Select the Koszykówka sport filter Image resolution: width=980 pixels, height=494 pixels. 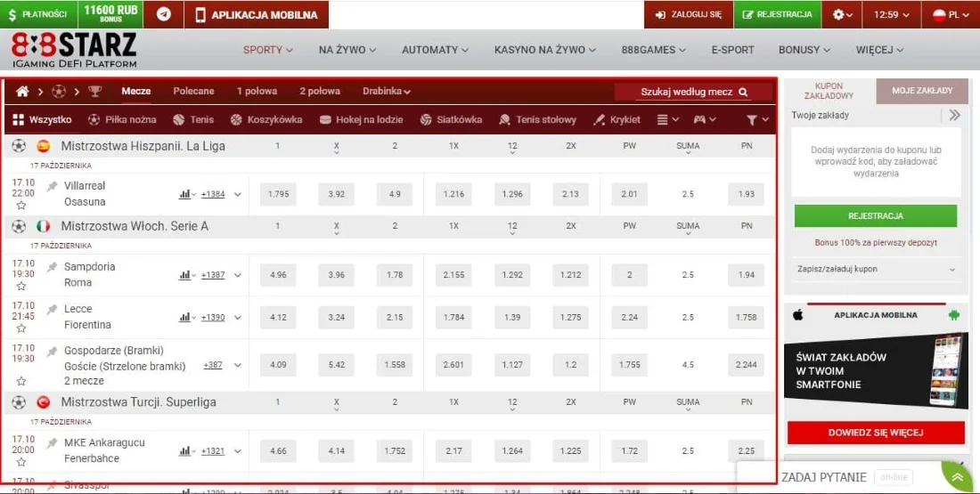point(266,119)
